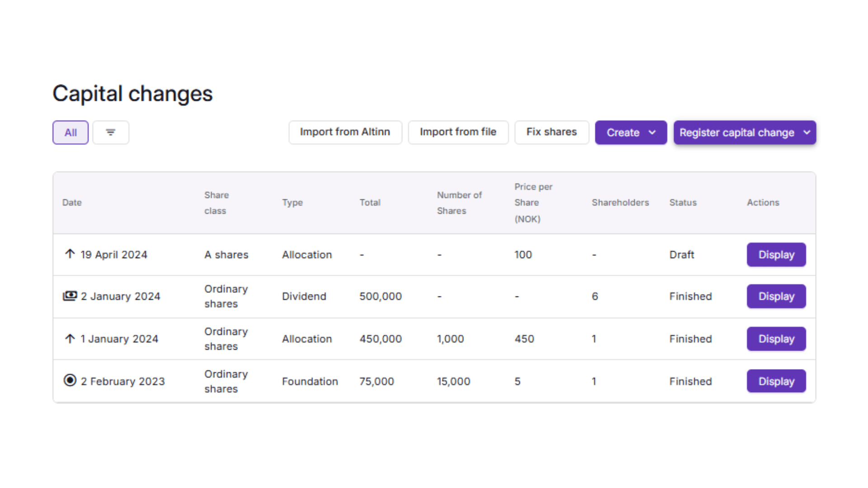Click the foundation circle icon beside 2 February 2023

pos(70,380)
